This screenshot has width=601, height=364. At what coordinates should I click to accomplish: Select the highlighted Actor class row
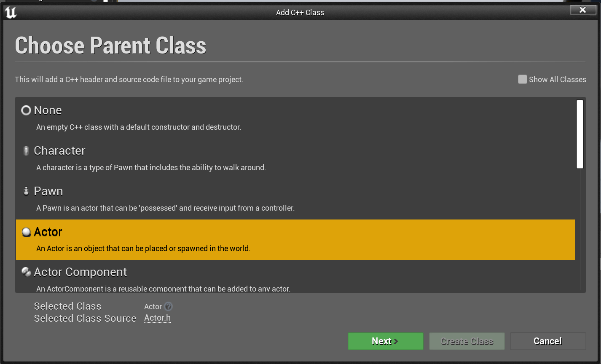pyautogui.click(x=295, y=240)
